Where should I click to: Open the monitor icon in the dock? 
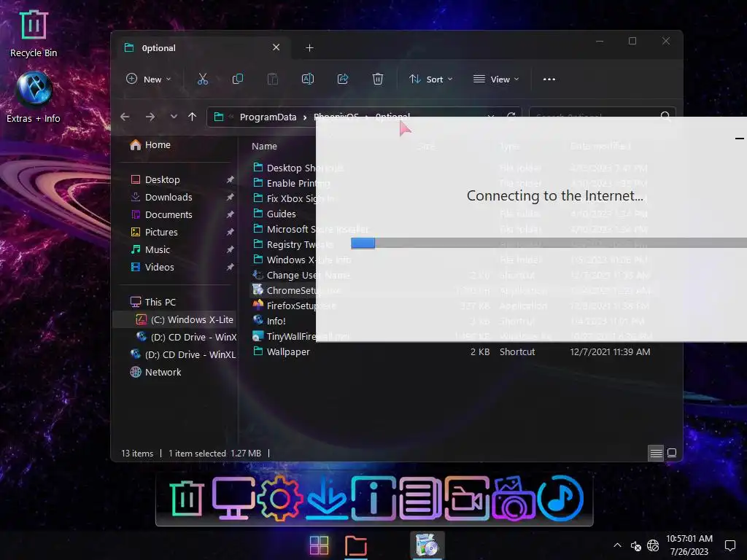tap(233, 499)
